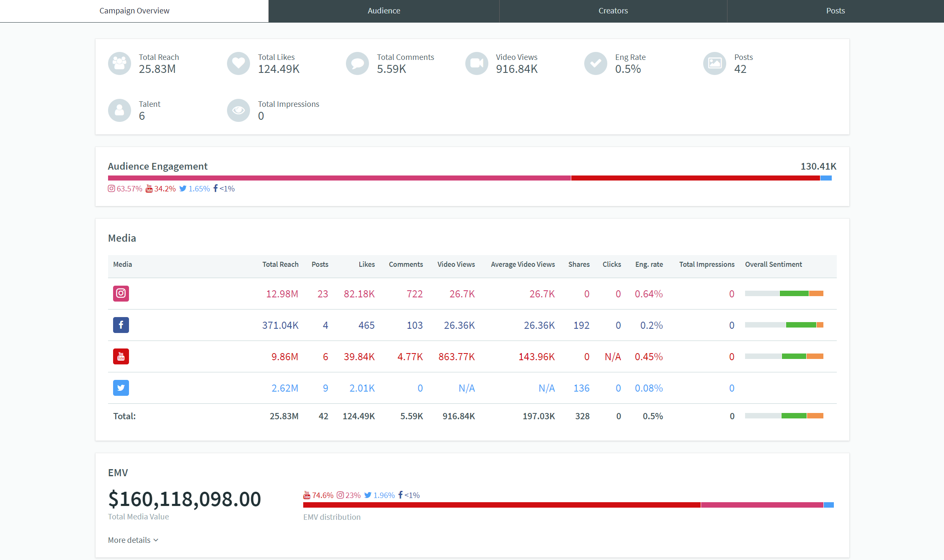Image resolution: width=944 pixels, height=560 pixels.
Task: Click the Talent person icon
Action: [x=119, y=110]
